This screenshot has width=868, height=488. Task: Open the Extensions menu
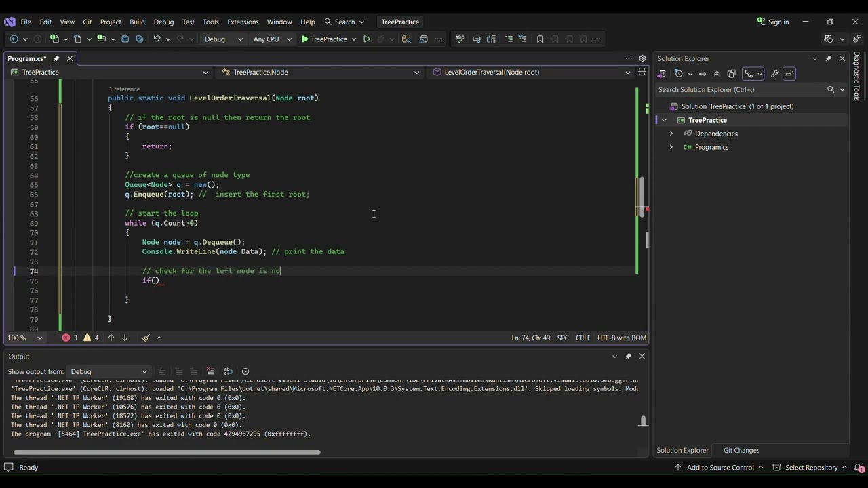[x=243, y=22]
